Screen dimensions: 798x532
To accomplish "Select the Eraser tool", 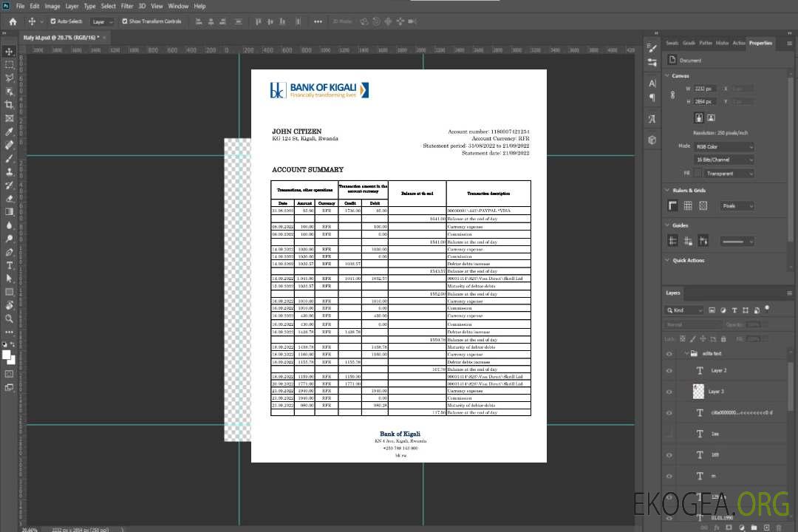I will tap(10, 199).
